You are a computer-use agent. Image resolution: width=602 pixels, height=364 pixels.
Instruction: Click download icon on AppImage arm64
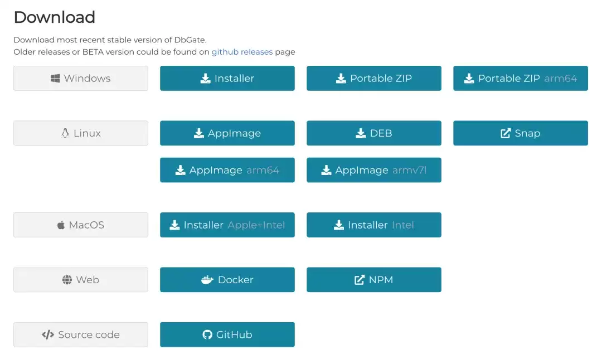pyautogui.click(x=180, y=170)
